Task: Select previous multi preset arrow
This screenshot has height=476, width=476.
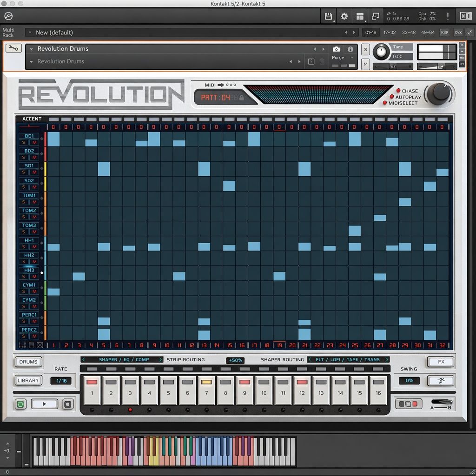Action: [346, 32]
